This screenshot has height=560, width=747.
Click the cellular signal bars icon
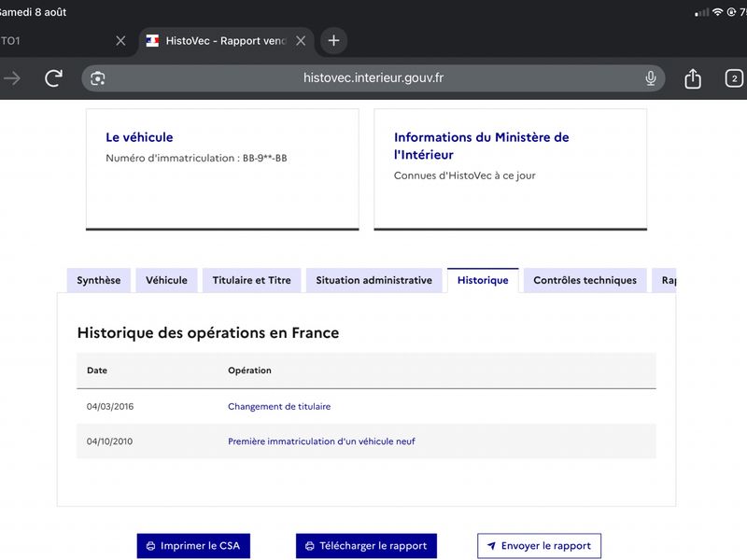702,13
